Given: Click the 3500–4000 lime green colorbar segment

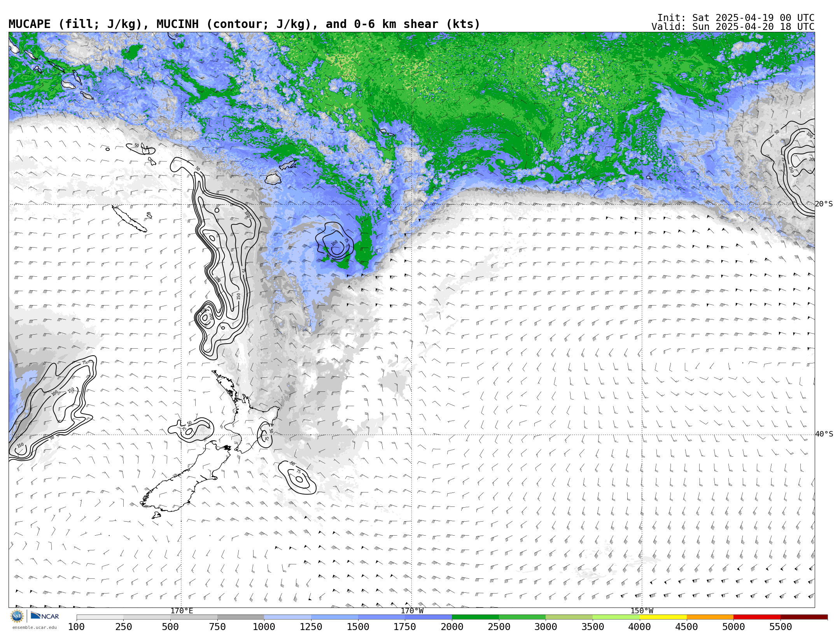Looking at the screenshot, I should pos(616,617).
